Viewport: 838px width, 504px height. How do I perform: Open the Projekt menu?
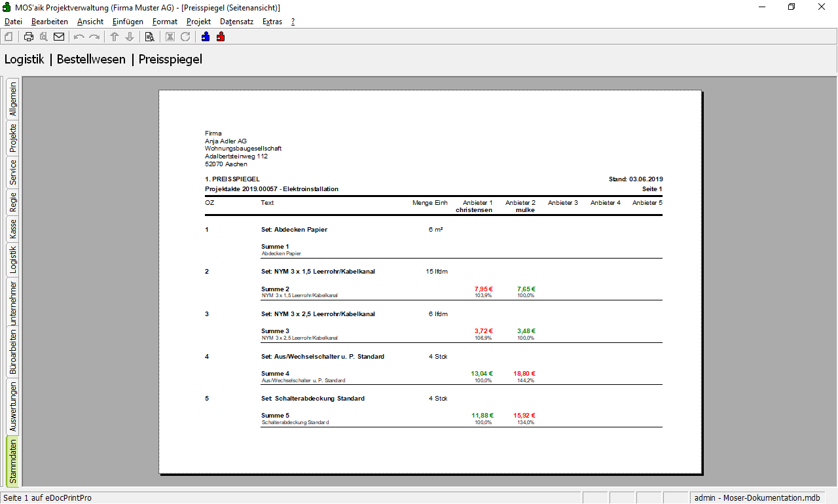coord(198,22)
